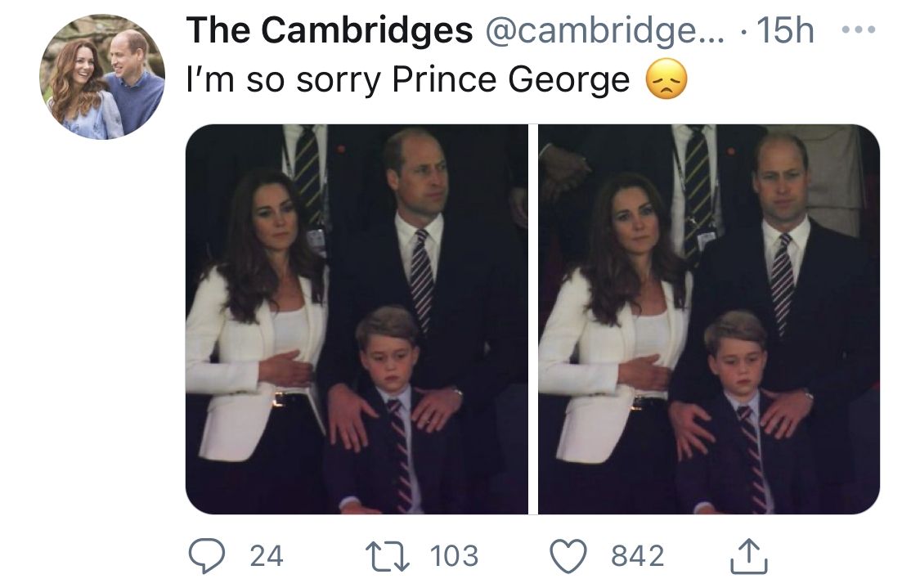
Task: Click the tweet text "I'm so sorry"
Action: [286, 80]
